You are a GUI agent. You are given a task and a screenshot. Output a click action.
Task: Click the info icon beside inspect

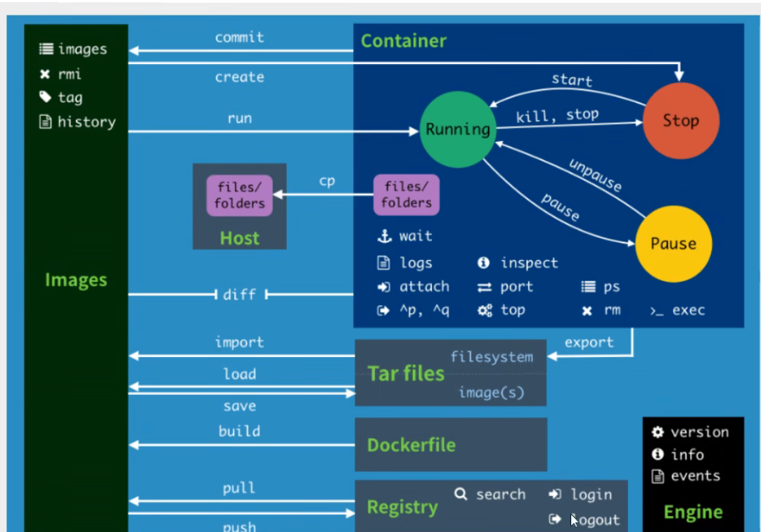point(483,262)
